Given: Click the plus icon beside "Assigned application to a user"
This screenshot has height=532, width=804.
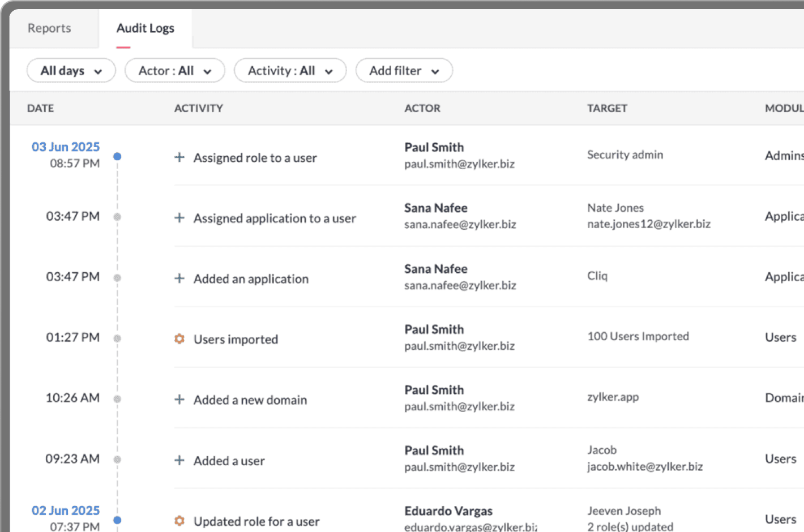Looking at the screenshot, I should pyautogui.click(x=179, y=218).
